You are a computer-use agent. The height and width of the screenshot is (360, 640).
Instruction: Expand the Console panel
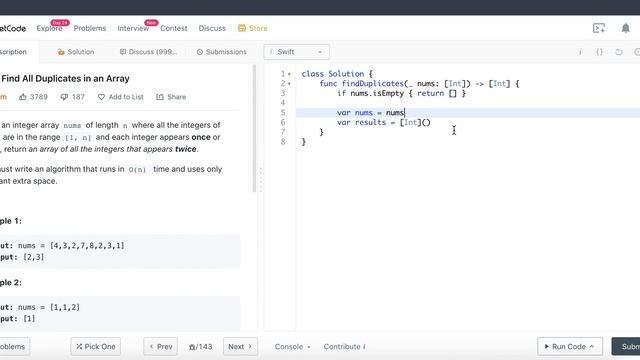[292, 347]
